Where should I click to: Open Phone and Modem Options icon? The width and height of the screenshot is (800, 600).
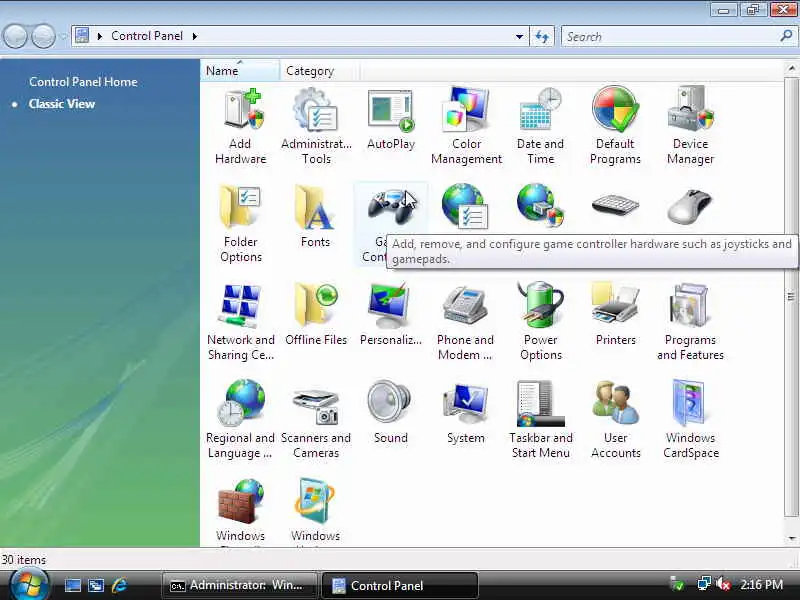(x=465, y=305)
